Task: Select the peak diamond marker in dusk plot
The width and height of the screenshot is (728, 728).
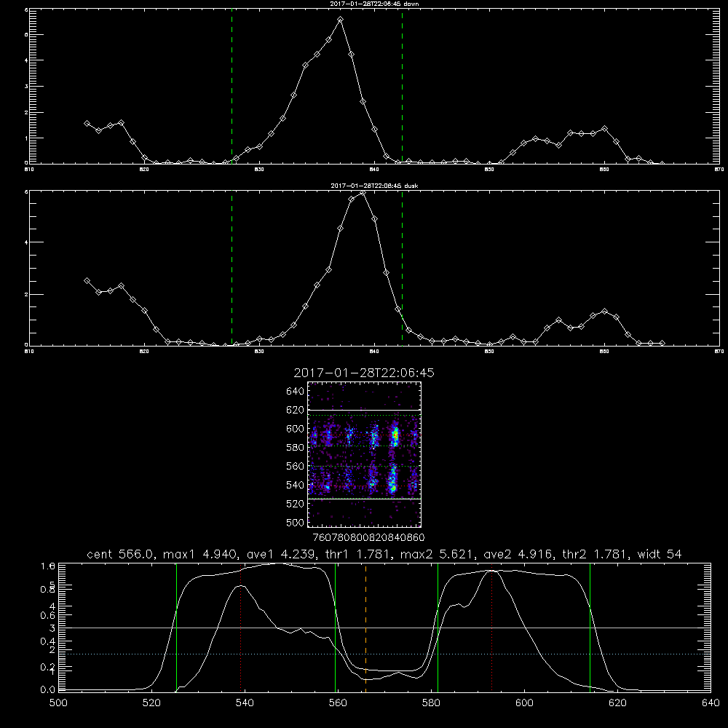Action: [363, 193]
